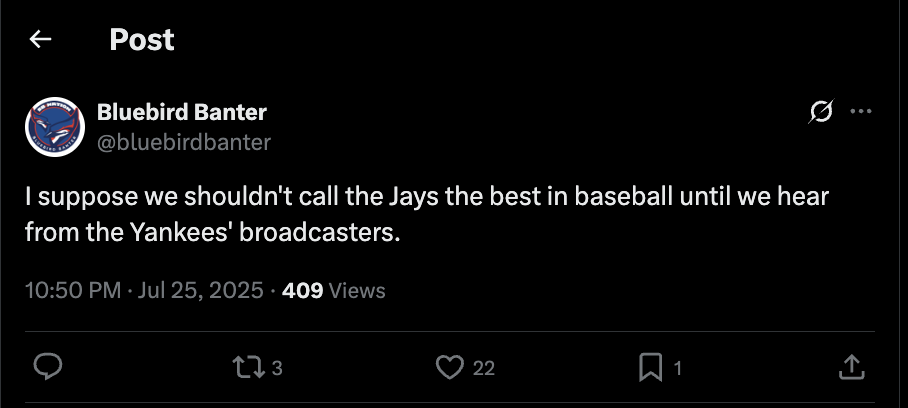The width and height of the screenshot is (908, 408).
Task: Like the post with the heart icon
Action: pos(450,367)
